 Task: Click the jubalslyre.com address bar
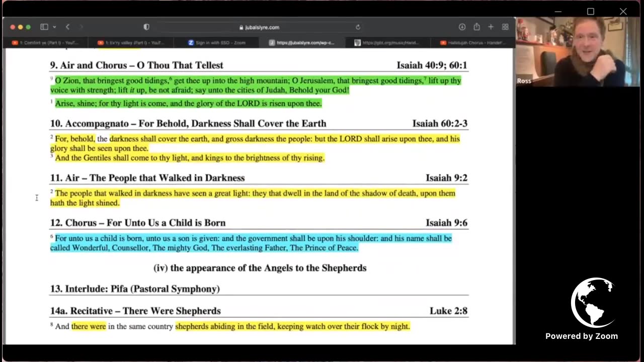259,27
